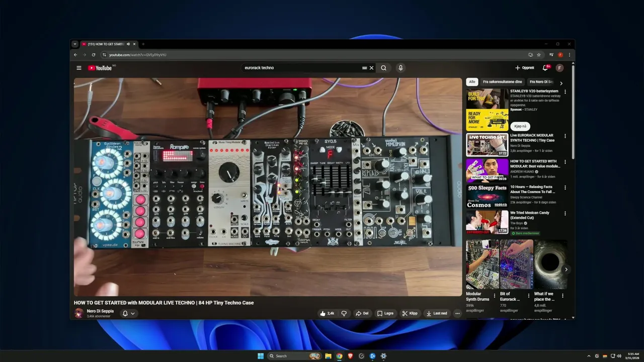Screen dimensions: 644x362
Task: Show next Shorts with right arrow
Action: [566, 269]
